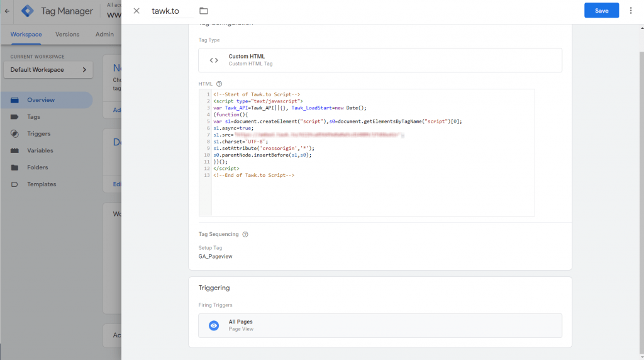Save the tawk.to tag
Viewport: 644px width, 360px height.
[601, 11]
